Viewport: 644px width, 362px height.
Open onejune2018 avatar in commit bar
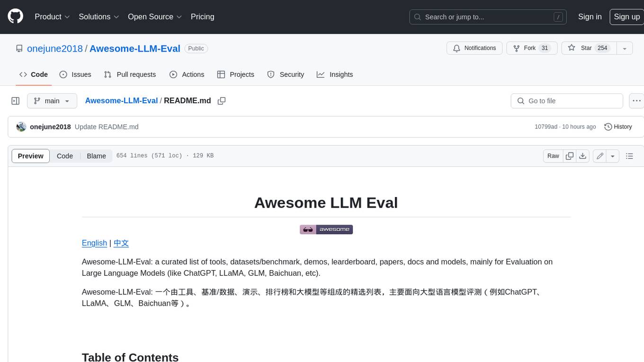(21, 127)
